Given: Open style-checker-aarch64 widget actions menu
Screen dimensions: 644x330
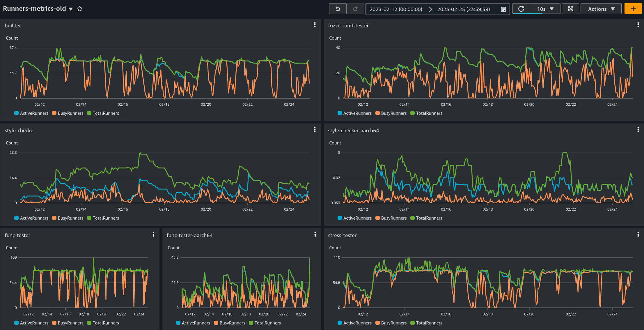Looking at the screenshot, I should 638,130.
